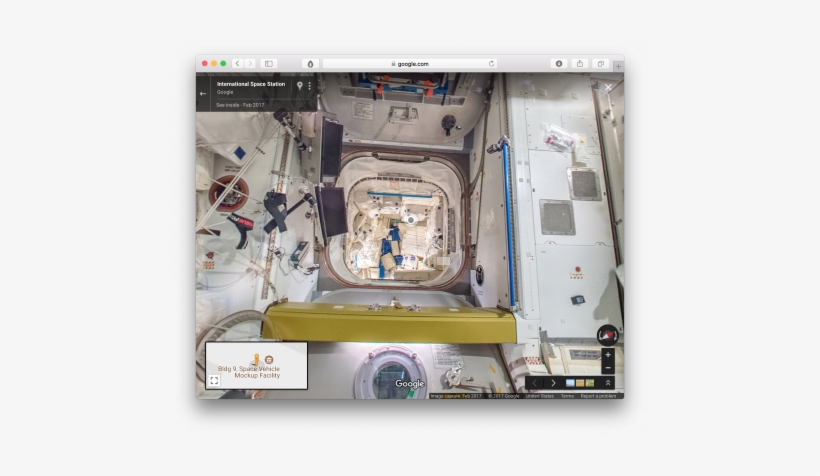Close the Street View panorama
Screen dimensions: 820x476
(x=608, y=87)
